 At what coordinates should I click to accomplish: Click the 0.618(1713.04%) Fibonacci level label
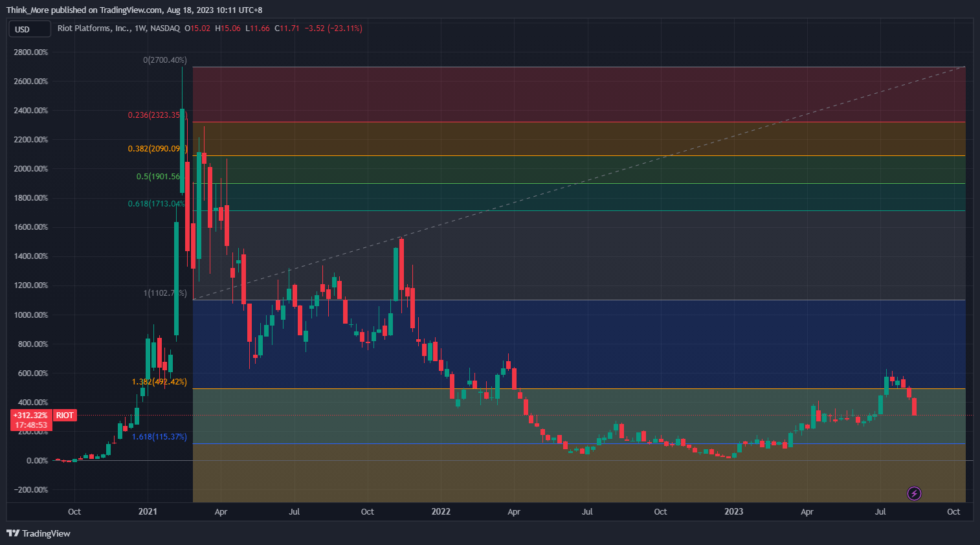pyautogui.click(x=157, y=204)
